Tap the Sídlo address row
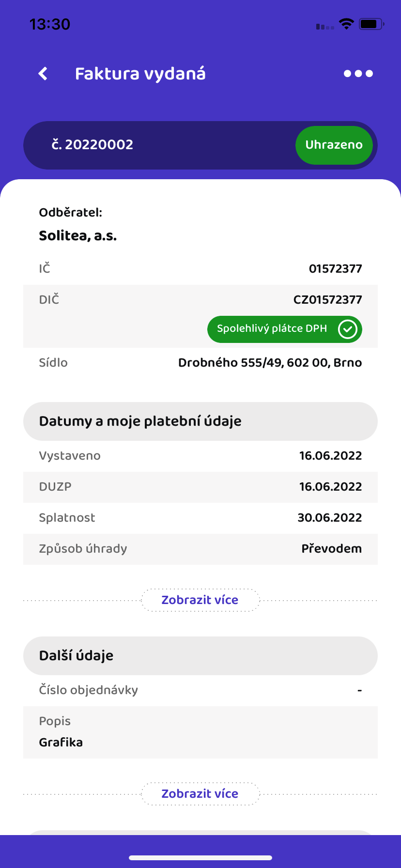This screenshot has height=868, width=401. click(x=200, y=363)
